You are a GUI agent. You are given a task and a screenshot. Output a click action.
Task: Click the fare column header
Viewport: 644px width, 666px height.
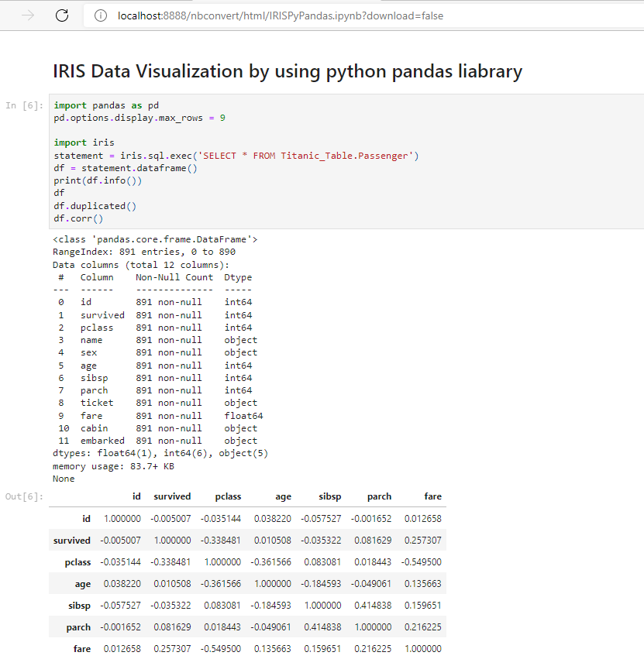[432, 496]
